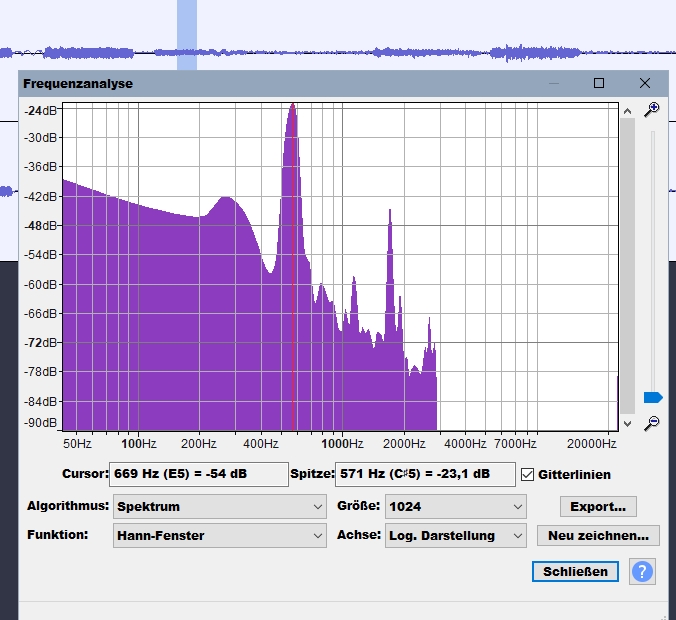This screenshot has height=620, width=676.
Task: Maximize the Frequenzanalyse window
Action: [599, 83]
